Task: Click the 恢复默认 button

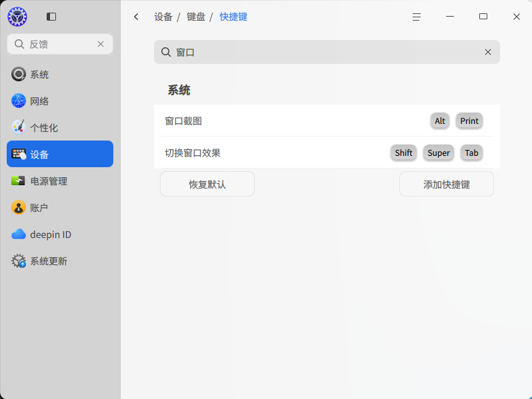Action: [207, 184]
